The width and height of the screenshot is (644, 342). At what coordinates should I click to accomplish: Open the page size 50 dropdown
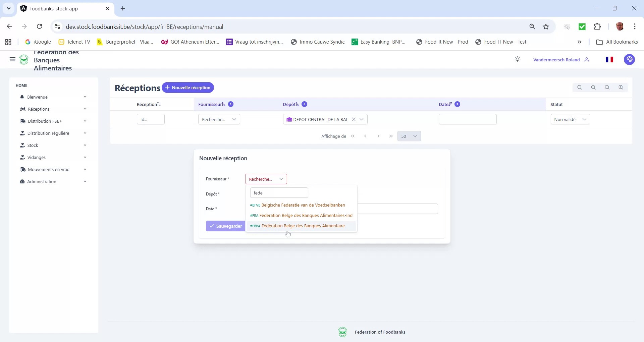tap(409, 136)
